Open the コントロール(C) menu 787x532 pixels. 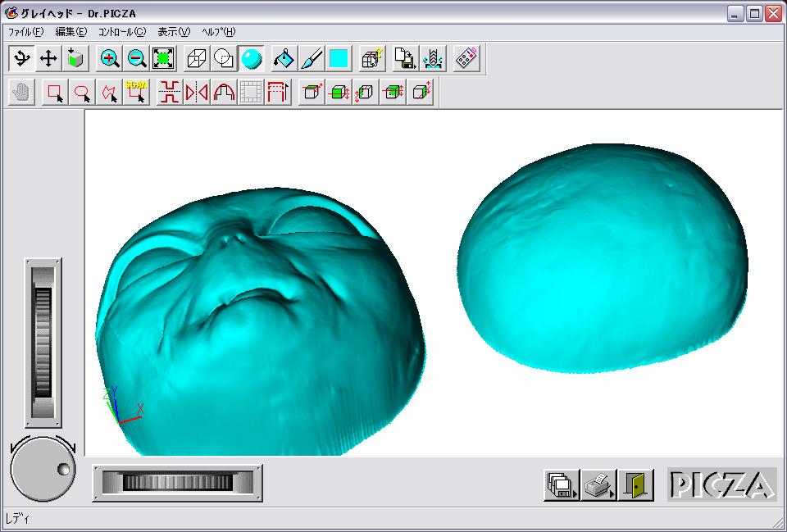click(122, 32)
